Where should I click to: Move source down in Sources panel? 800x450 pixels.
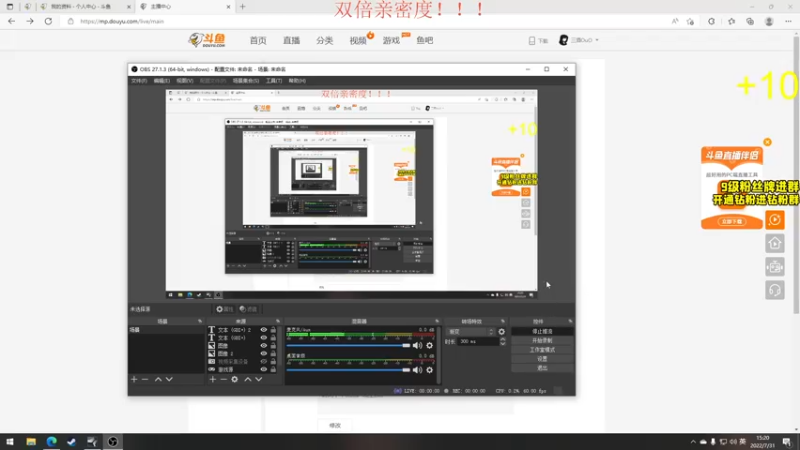coord(259,380)
